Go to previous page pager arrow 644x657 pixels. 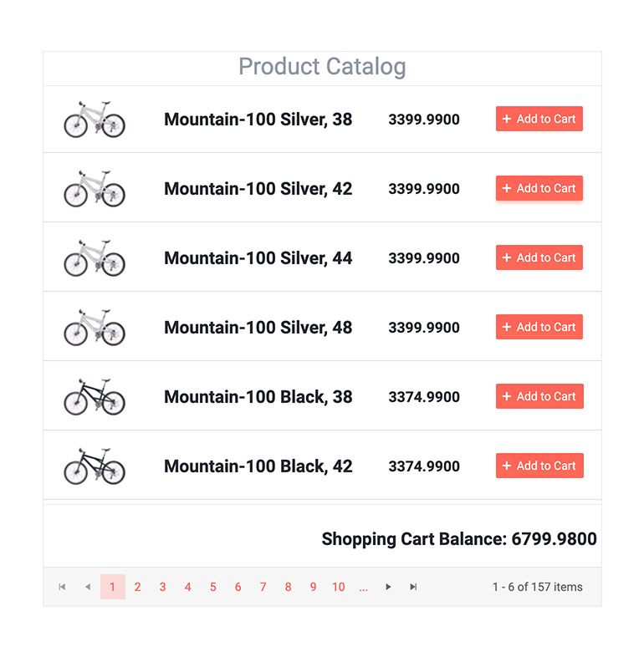[x=87, y=587]
